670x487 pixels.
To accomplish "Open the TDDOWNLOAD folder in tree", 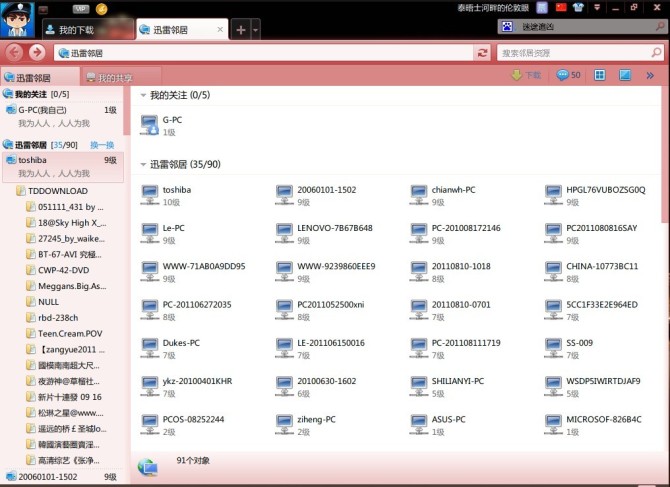I will pos(52,191).
